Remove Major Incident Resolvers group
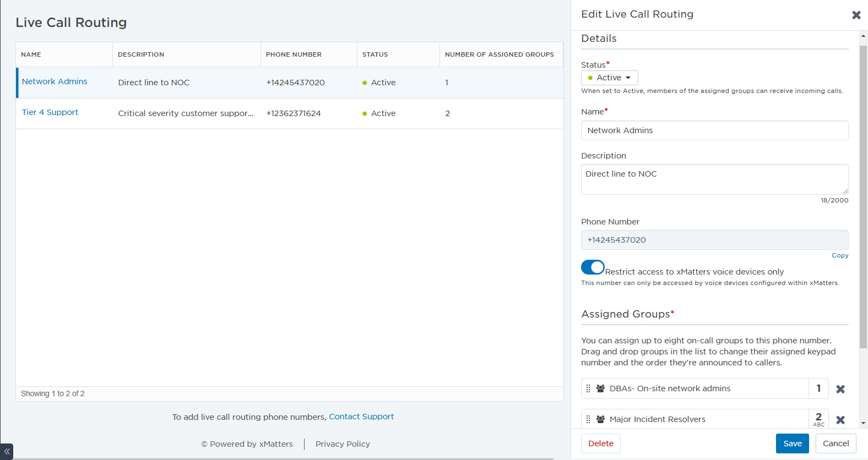The width and height of the screenshot is (868, 460). tap(840, 420)
